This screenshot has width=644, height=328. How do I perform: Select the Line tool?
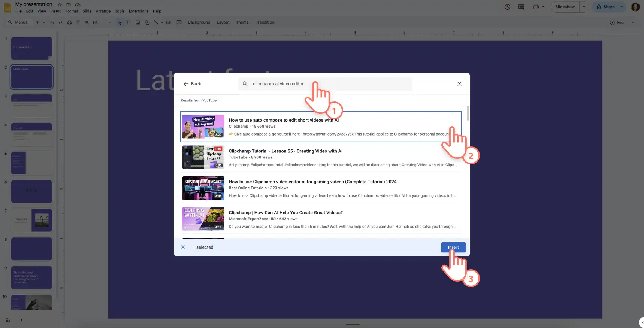(x=156, y=22)
